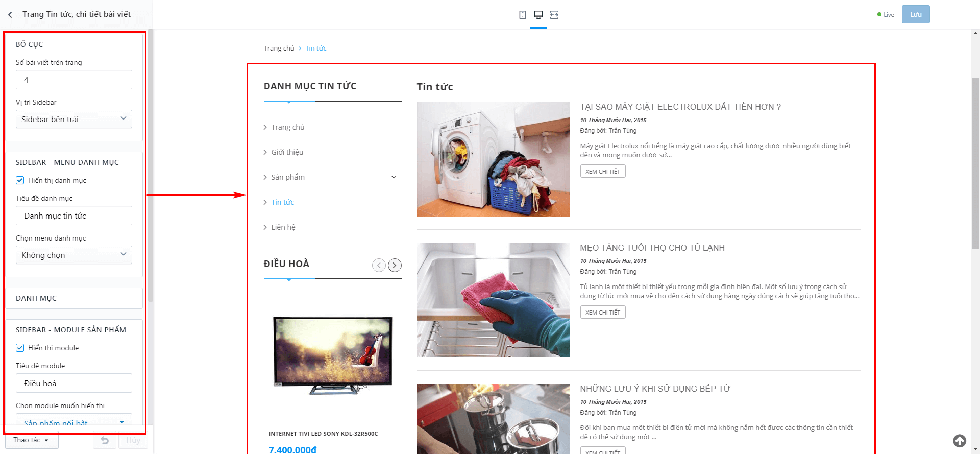Open 'Tin tức' in category menu

point(283,202)
